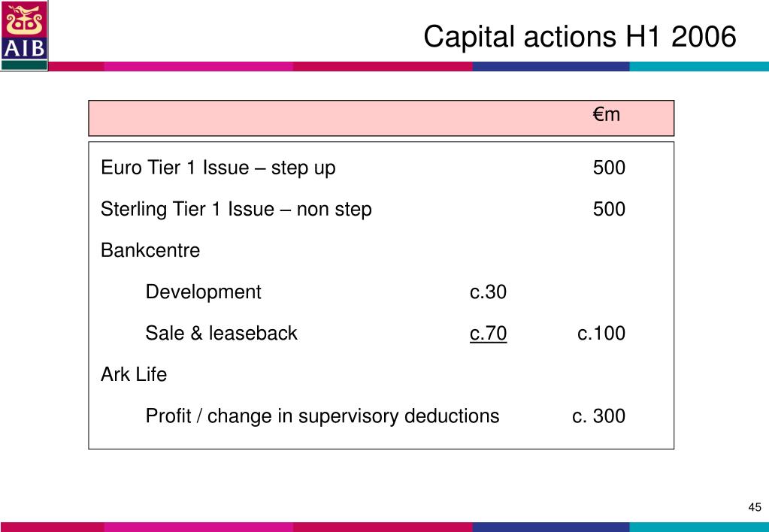Select the c.30 Development amount

[x=488, y=292]
